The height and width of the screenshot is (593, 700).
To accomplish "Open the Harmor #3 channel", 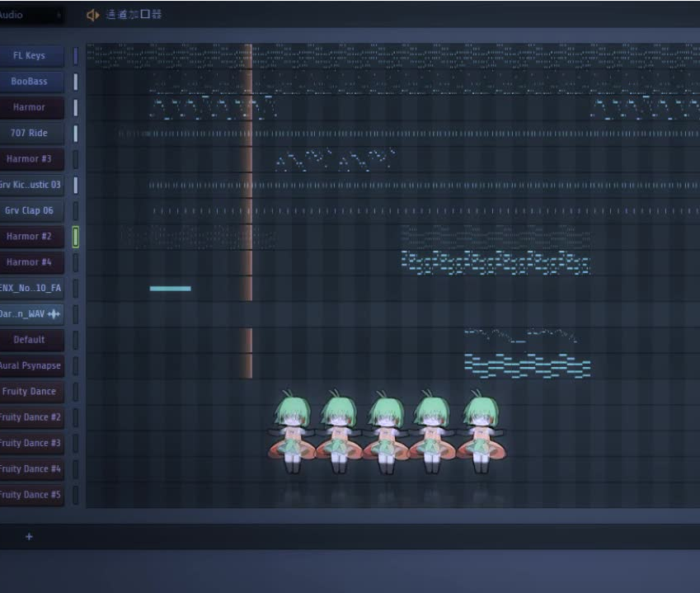I will coord(31,159).
